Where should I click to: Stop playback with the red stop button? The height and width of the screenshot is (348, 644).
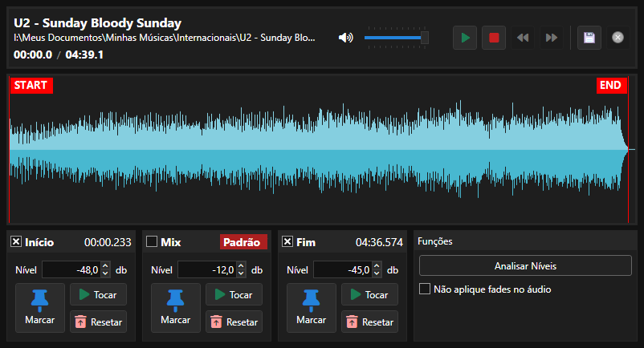click(494, 38)
